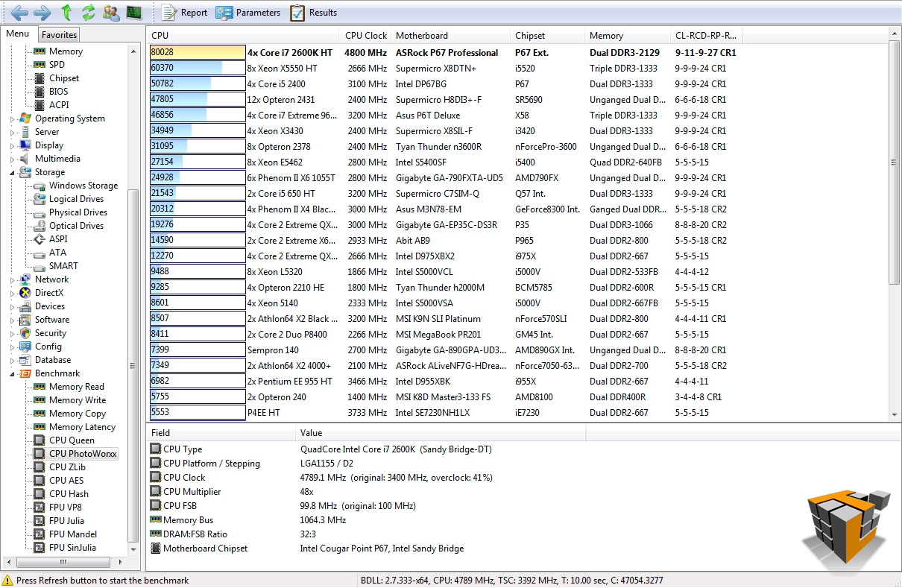Collapse the Benchmark node
902x588 pixels.
pos(12,373)
